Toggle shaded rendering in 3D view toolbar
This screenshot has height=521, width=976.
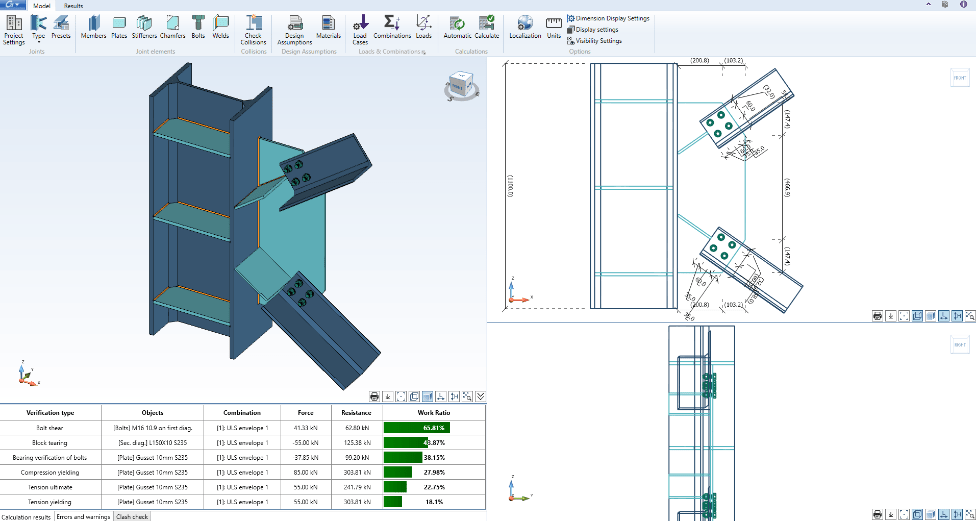point(427,396)
